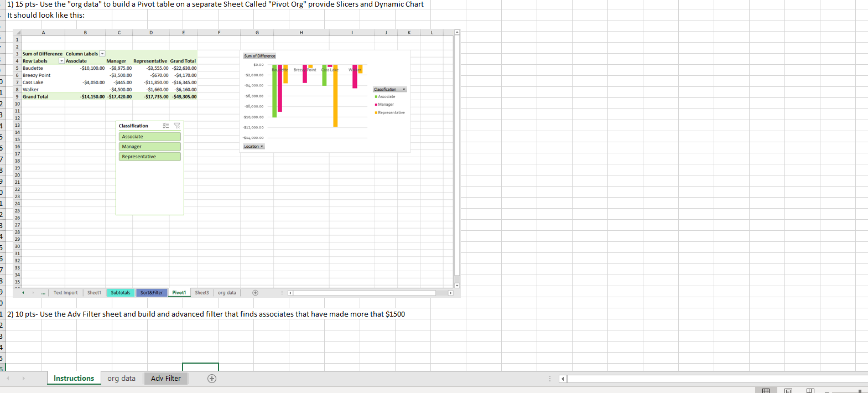Click the pink Baudette chart bar
Viewport: 868px width, 393px height.
pos(280,88)
